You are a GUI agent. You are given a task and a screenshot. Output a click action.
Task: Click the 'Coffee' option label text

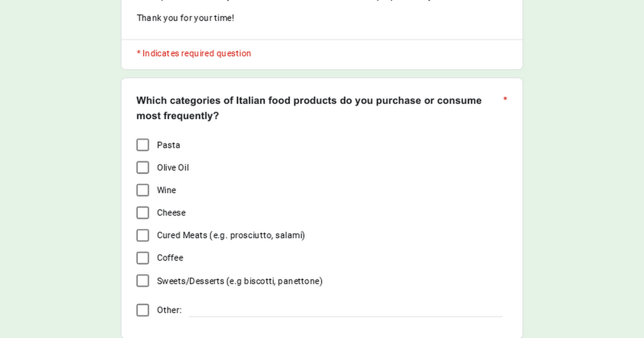click(170, 258)
